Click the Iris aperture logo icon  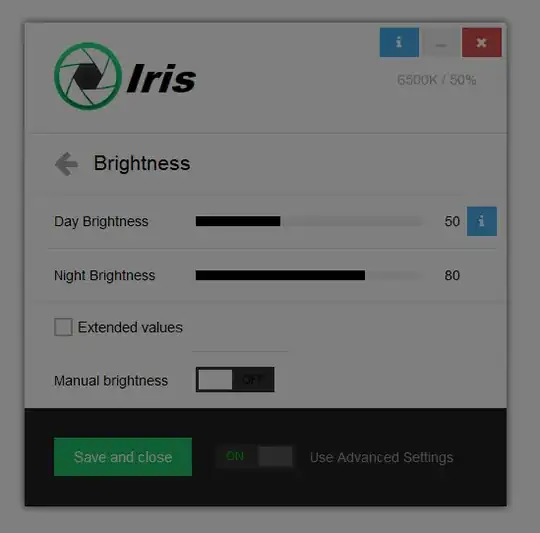click(x=88, y=76)
